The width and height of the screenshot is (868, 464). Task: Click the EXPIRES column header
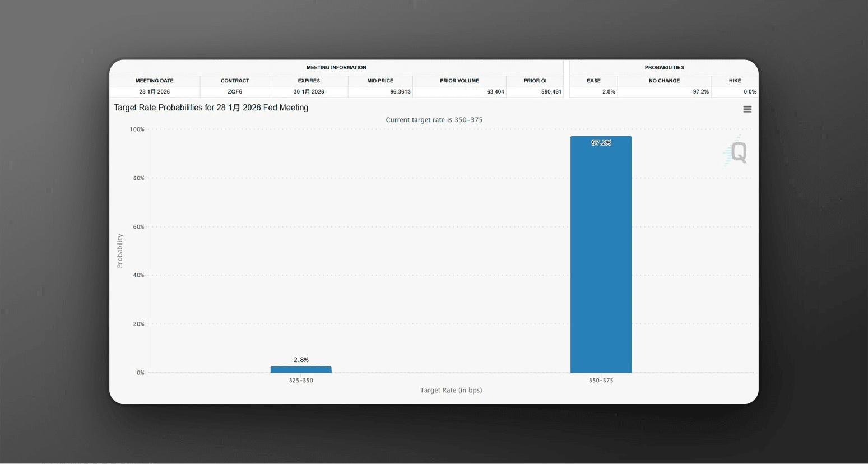309,81
